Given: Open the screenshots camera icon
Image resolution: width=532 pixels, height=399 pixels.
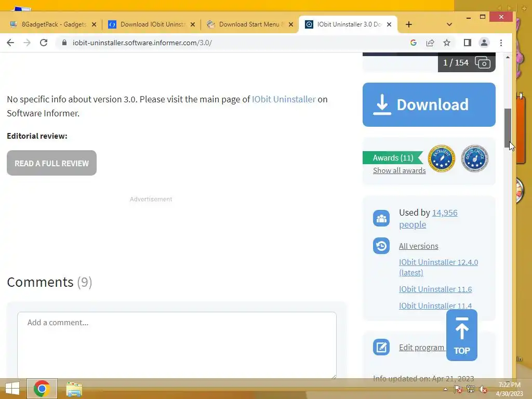Looking at the screenshot, I should [483, 63].
